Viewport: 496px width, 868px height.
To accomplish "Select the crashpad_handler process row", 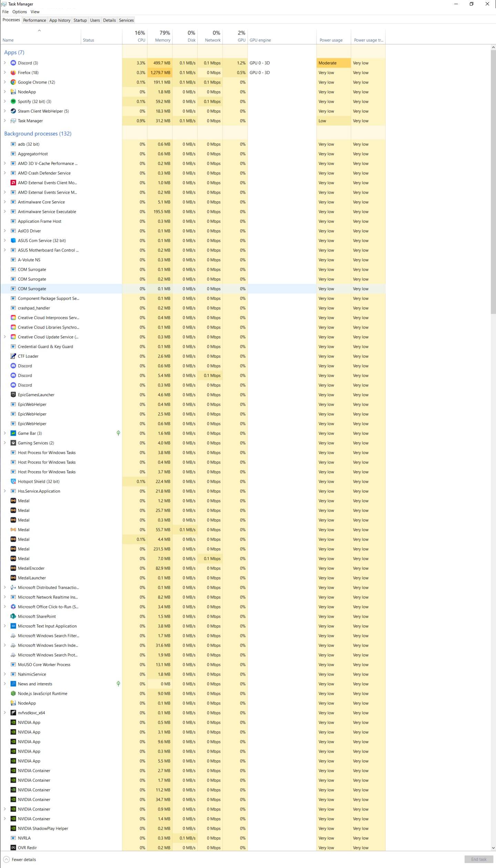I will (193, 308).
